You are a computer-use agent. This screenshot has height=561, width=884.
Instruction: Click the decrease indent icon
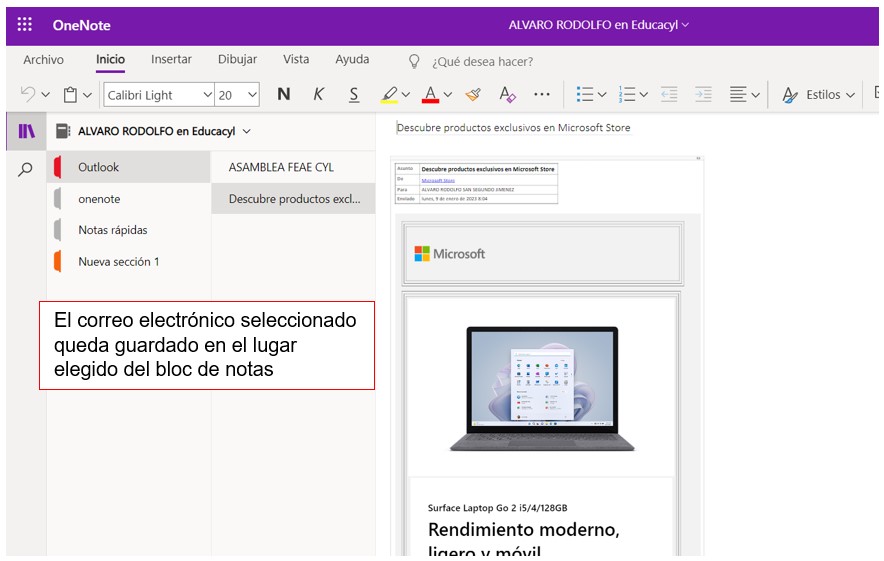pyautogui.click(x=669, y=94)
